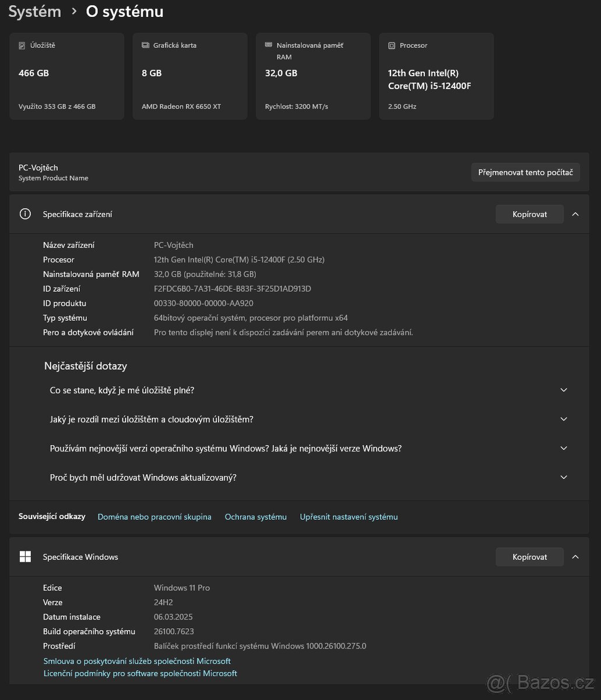Open Ochrana systému settings
This screenshot has height=700, width=601.
pos(255,517)
